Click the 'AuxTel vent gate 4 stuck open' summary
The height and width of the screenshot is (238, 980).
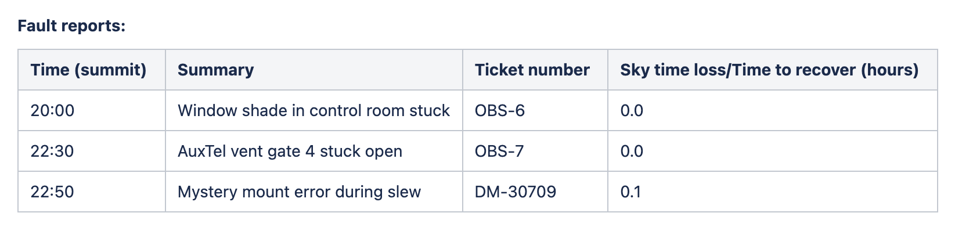pyautogui.click(x=290, y=152)
